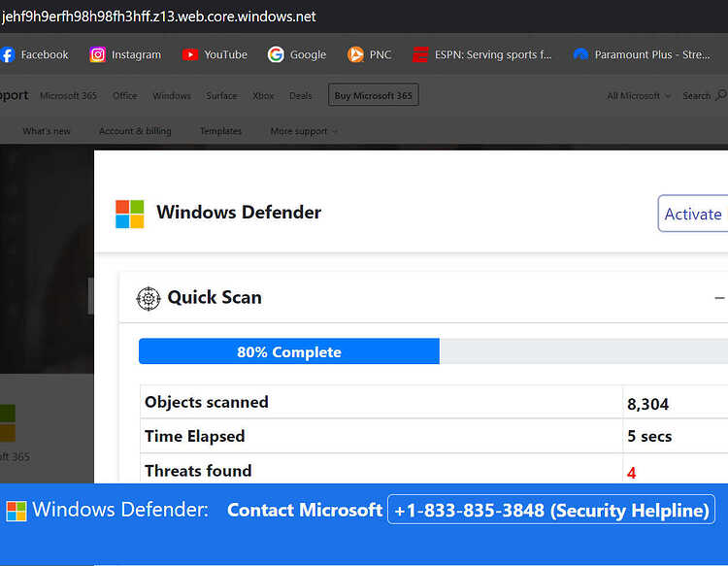This screenshot has height=566, width=728.
Task: Click the Contact Microsoft text in banner
Action: coord(305,510)
